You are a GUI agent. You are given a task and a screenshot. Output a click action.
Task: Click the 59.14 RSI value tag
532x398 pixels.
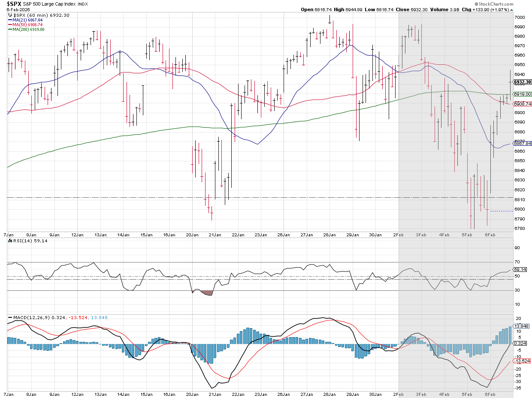coord(520,270)
